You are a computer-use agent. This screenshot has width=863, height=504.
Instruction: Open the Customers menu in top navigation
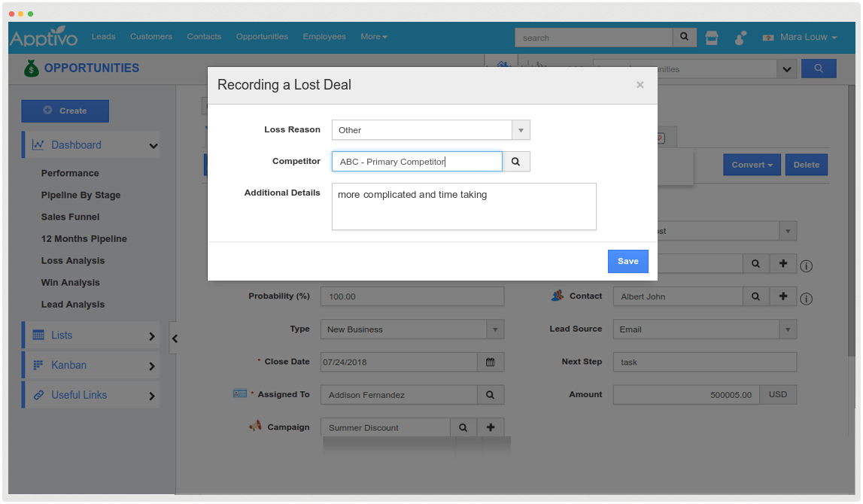[x=150, y=36]
